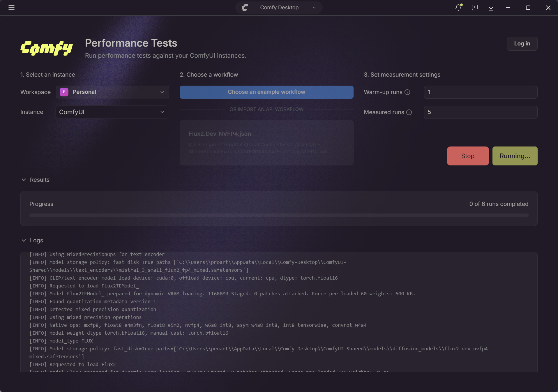Click the 'Performance Tests' heading
Image resolution: width=558 pixels, height=392 pixels.
[x=131, y=43]
